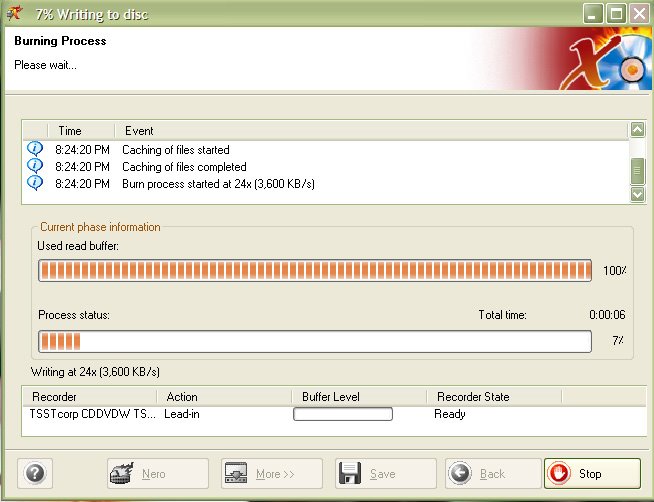Screen dimensions: 654x502
Task: Click the 'Ready' recorder state cell
Action: click(450, 414)
